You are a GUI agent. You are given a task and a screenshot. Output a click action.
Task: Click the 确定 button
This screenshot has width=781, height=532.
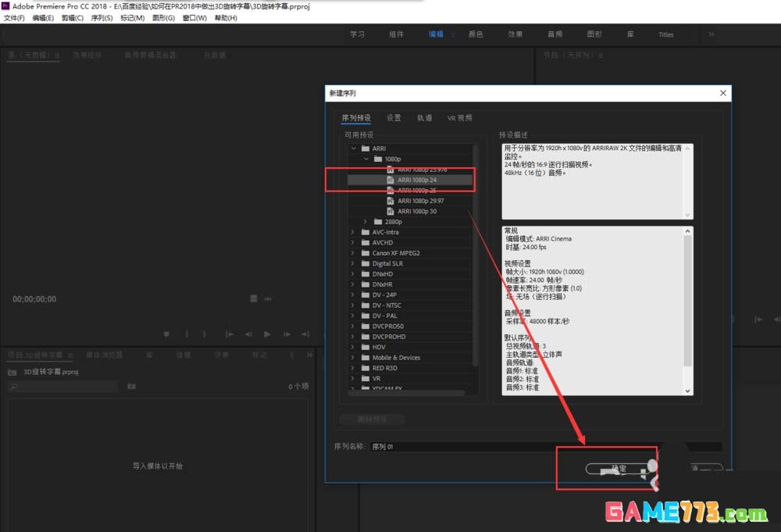[x=619, y=468]
